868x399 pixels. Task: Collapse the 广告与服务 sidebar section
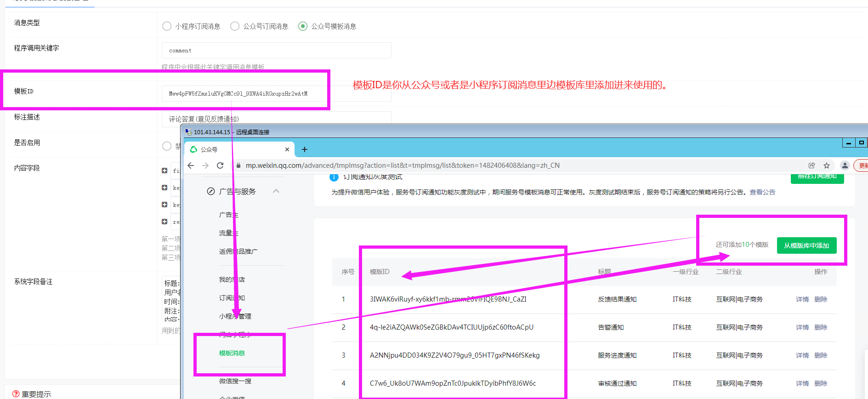[276, 191]
